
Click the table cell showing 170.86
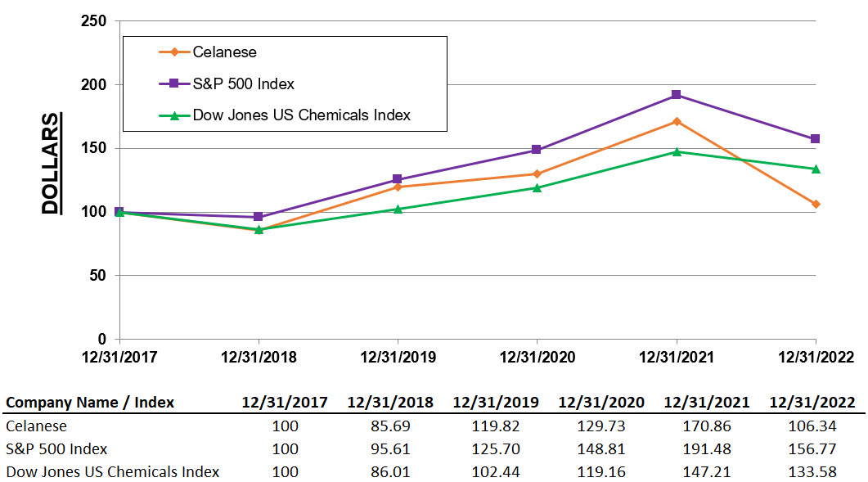tap(706, 426)
